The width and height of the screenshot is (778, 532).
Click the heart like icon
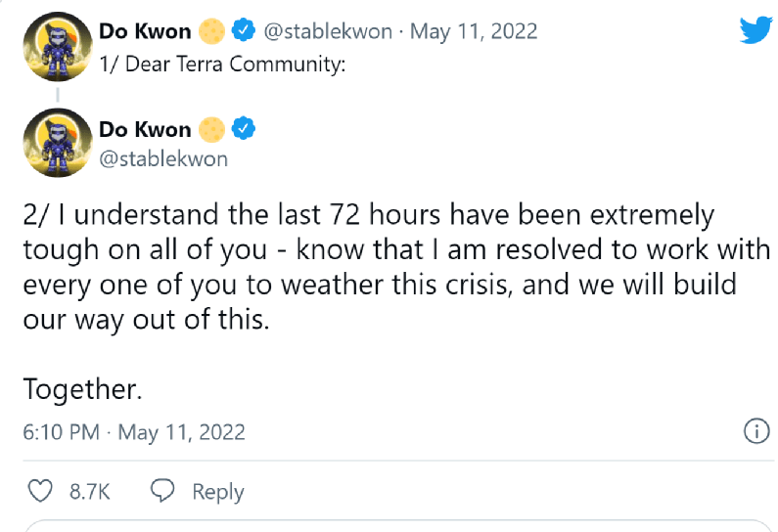[x=40, y=491]
